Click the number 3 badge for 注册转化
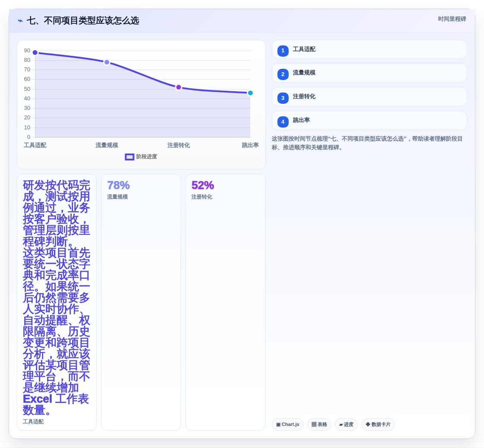This screenshot has height=448, width=484. click(283, 98)
